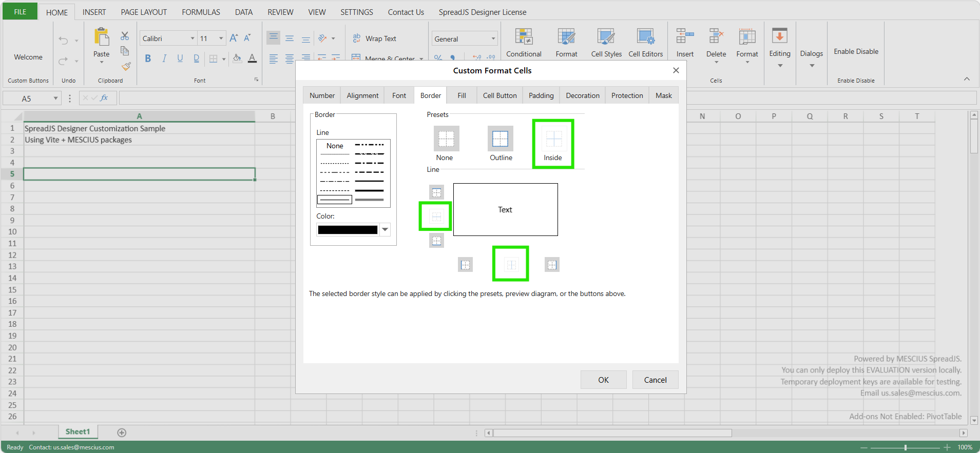The width and height of the screenshot is (980, 453).
Task: Activate the Format Painter brush icon
Action: point(126,66)
